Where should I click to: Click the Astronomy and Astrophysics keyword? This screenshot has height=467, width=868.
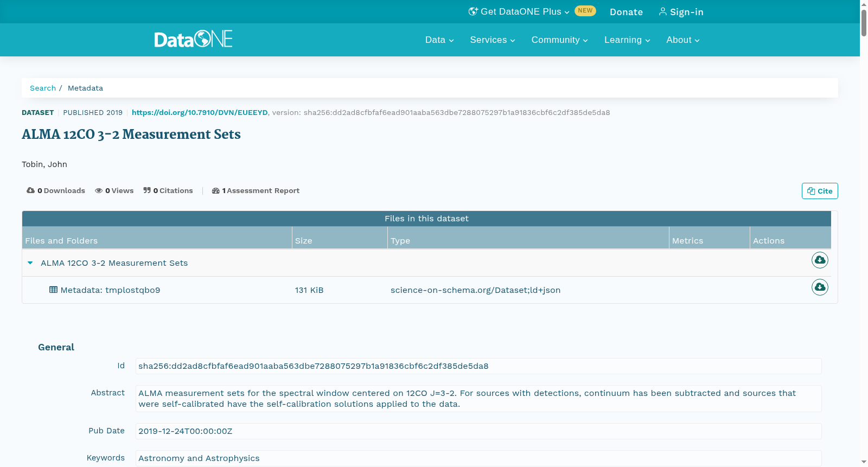point(199,458)
